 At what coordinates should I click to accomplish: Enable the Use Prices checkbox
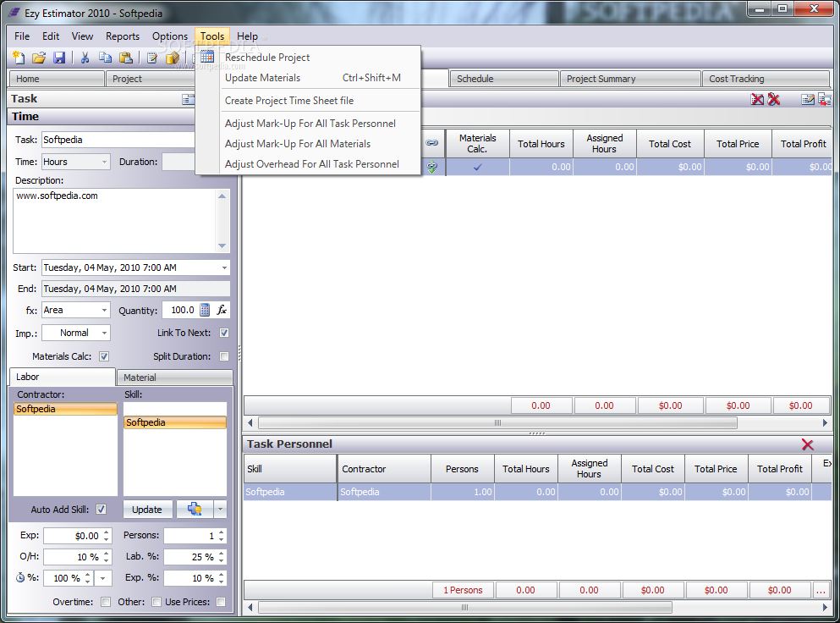coord(220,602)
